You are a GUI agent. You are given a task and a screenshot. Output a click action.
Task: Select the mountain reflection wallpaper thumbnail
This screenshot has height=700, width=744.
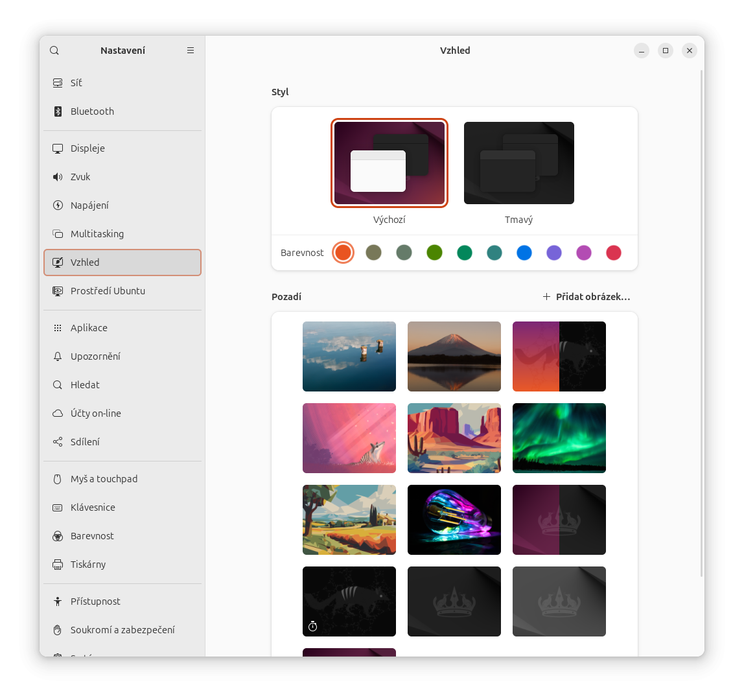[x=454, y=356]
